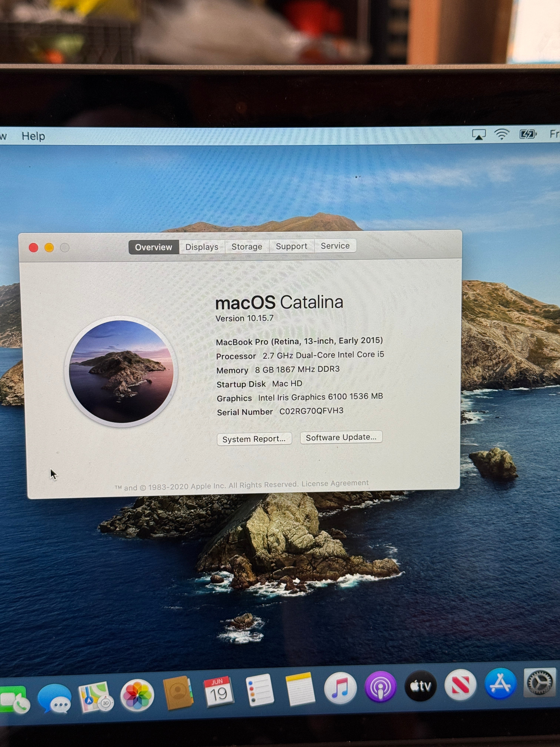This screenshot has width=560, height=747.
Task: Switch to the Displays tab
Action: pyautogui.click(x=202, y=247)
